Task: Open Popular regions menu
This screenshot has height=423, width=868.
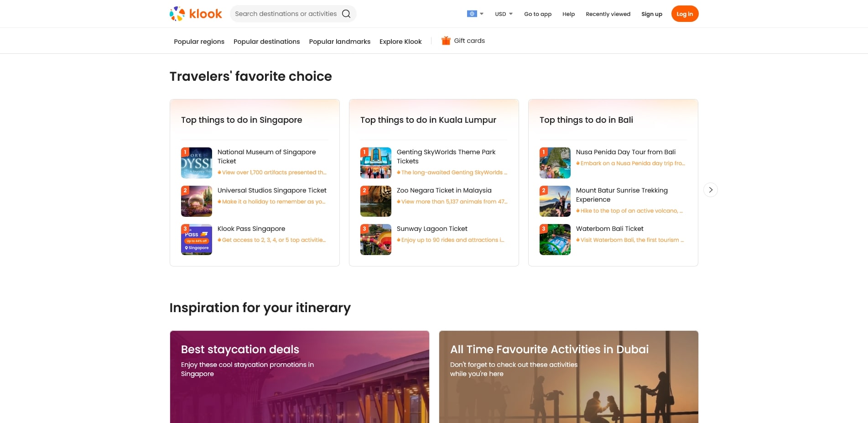Action: (199, 42)
